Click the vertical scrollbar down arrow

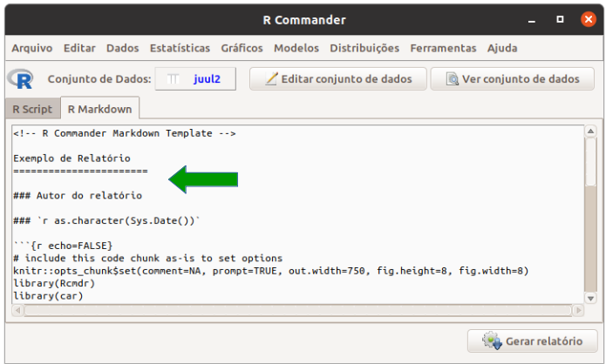[x=590, y=298]
